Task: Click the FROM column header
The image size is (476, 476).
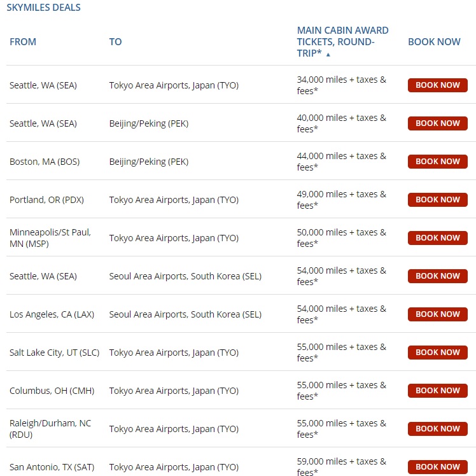Action: pos(23,42)
